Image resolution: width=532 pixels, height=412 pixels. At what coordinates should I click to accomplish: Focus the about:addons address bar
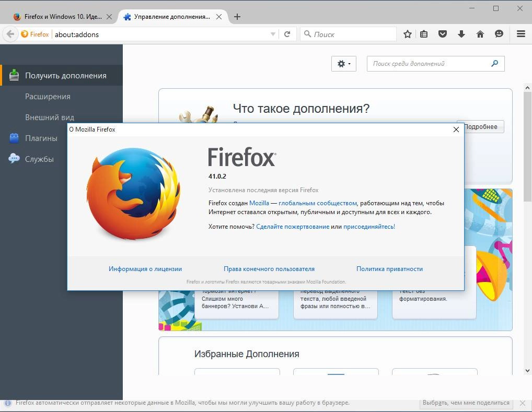(x=161, y=34)
